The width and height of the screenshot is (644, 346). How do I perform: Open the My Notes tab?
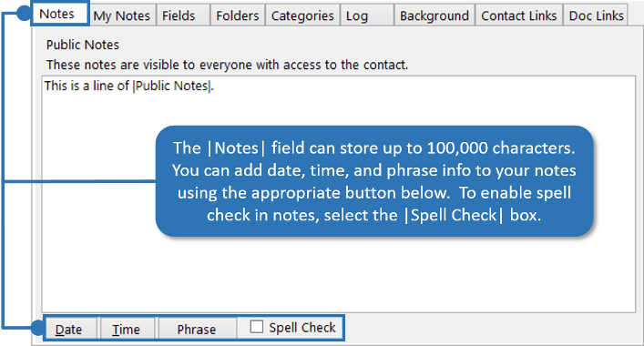pyautogui.click(x=122, y=15)
